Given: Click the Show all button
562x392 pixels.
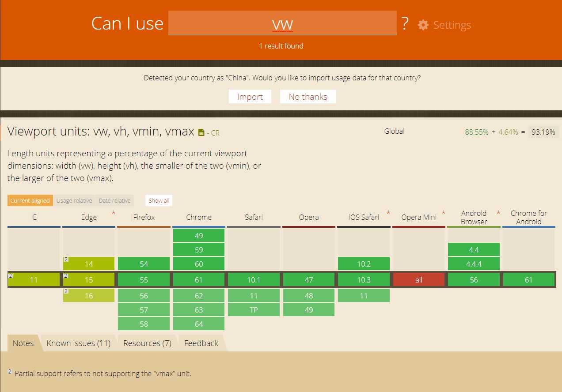Looking at the screenshot, I should [x=159, y=200].
